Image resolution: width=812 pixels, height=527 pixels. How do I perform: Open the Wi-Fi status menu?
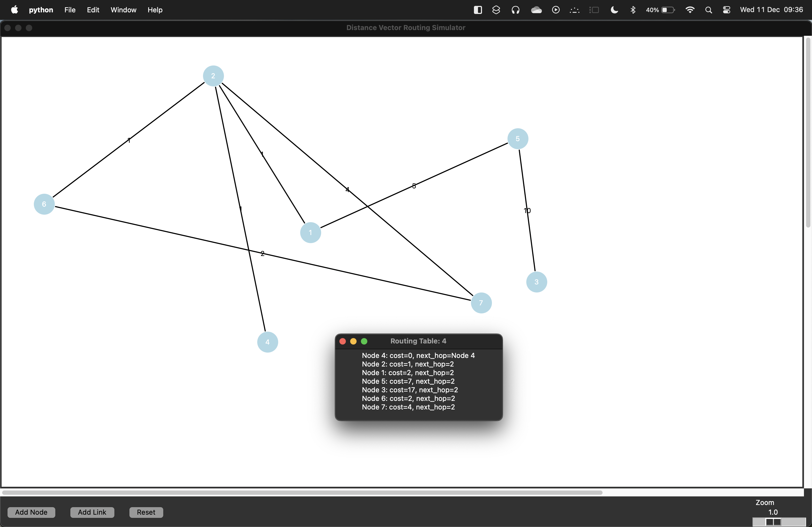[690, 10]
